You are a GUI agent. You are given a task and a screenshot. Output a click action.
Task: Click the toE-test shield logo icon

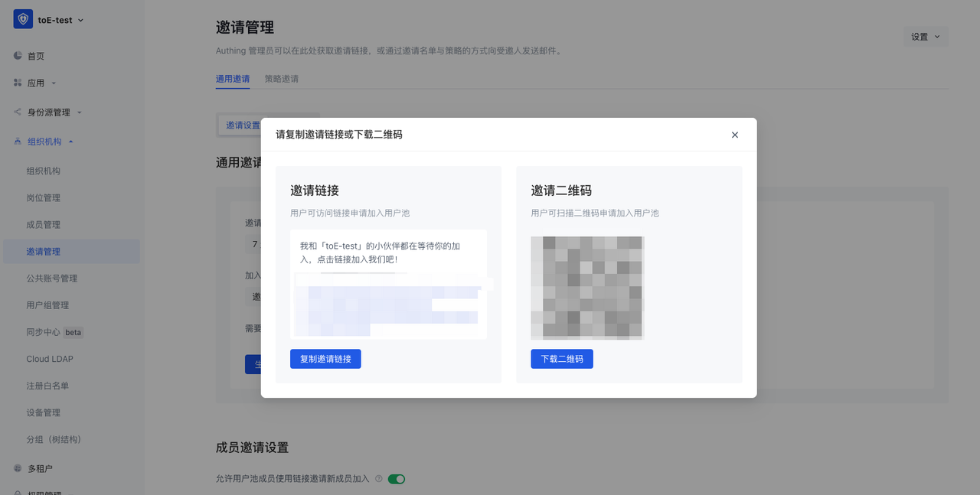click(23, 20)
